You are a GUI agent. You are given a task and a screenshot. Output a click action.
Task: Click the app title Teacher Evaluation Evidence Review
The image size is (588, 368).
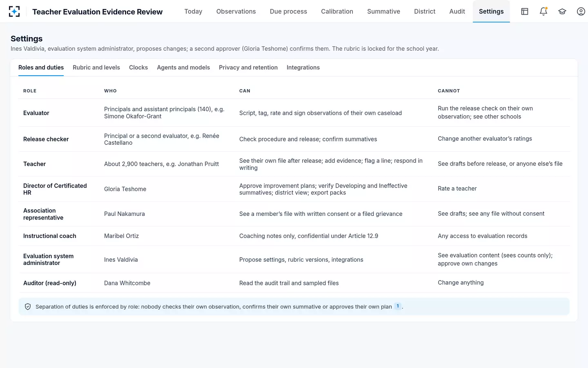click(x=97, y=12)
